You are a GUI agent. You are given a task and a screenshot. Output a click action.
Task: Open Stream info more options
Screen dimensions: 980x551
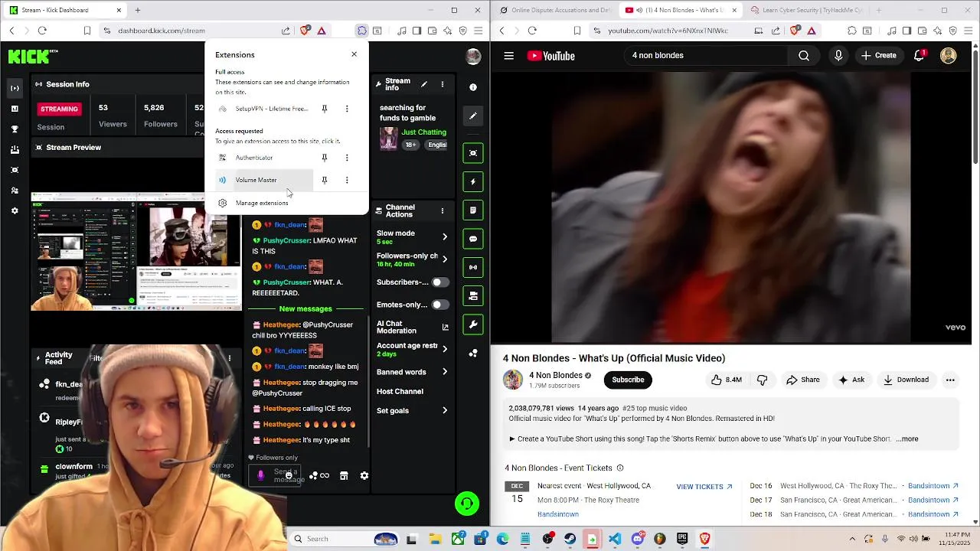point(442,84)
